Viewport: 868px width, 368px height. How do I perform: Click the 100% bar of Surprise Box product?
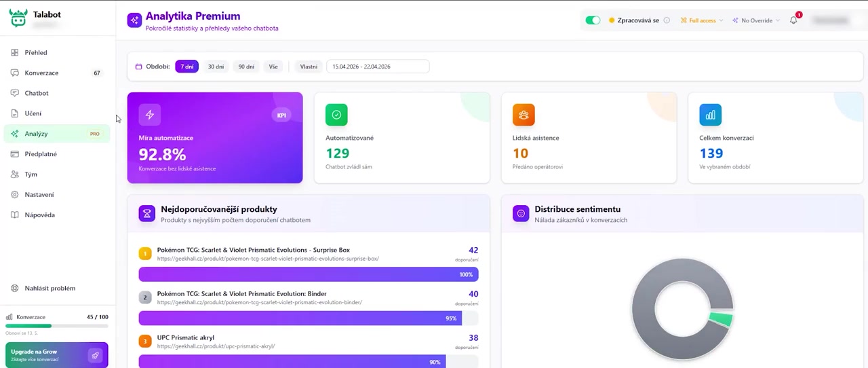(309, 274)
